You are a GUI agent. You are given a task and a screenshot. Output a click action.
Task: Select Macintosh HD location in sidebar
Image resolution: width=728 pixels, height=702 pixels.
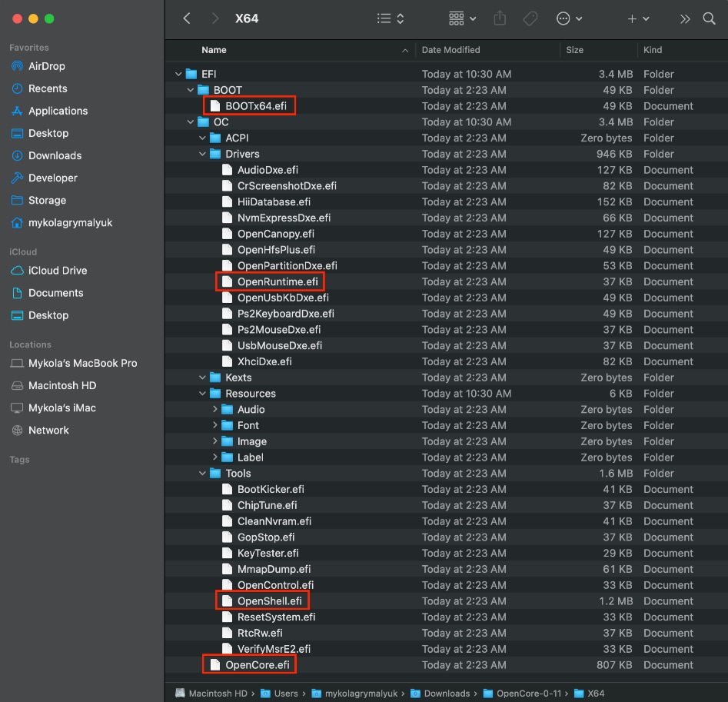click(53, 385)
